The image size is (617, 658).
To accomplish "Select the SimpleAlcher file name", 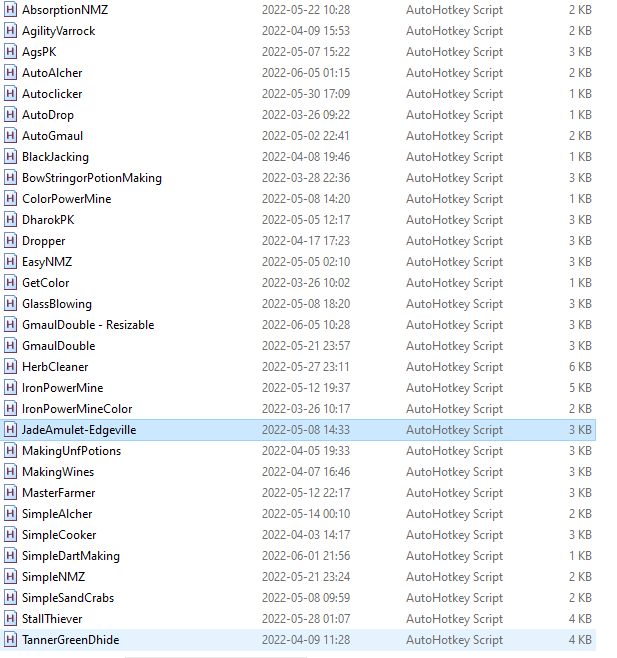I will coord(57,514).
